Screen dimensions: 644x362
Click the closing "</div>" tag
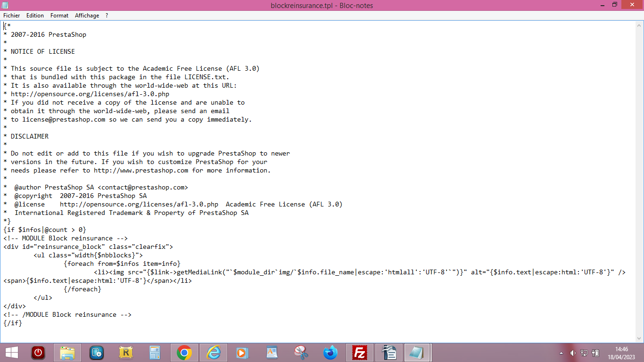[x=15, y=306]
